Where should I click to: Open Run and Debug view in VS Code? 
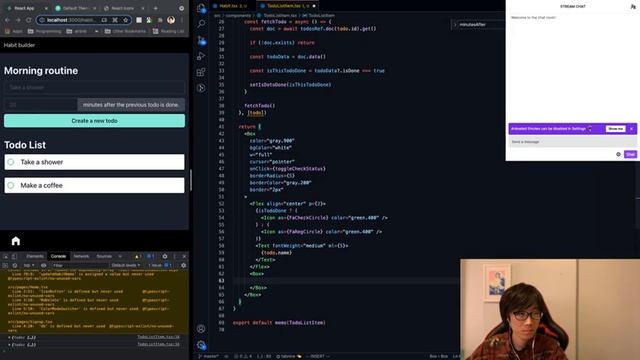click(201, 56)
